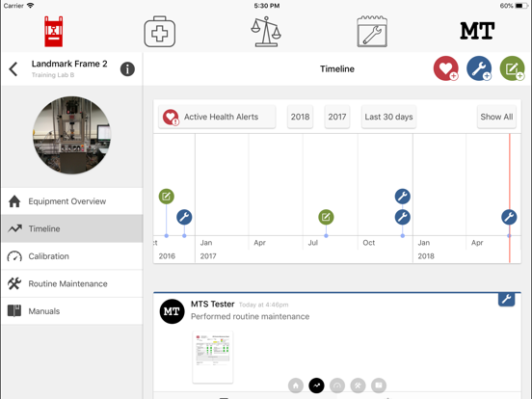This screenshot has height=399, width=532.
Task: Click 'Oct' label on timeline axis
Action: [369, 243]
